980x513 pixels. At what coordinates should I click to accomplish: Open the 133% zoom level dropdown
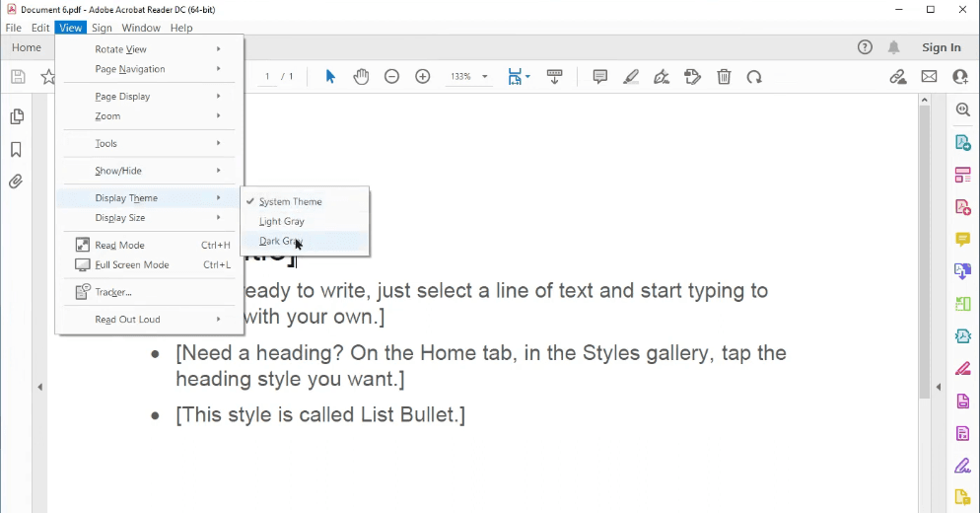pyautogui.click(x=467, y=77)
